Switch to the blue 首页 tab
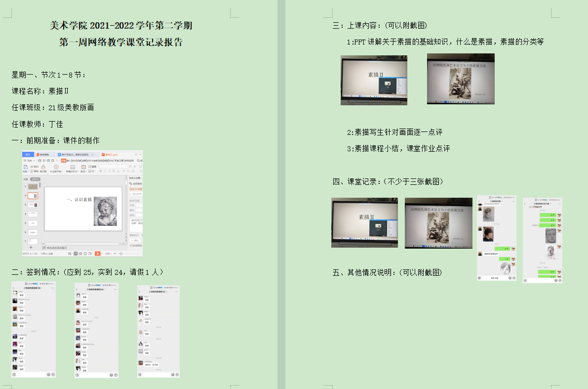The image size is (588, 389). (28, 154)
